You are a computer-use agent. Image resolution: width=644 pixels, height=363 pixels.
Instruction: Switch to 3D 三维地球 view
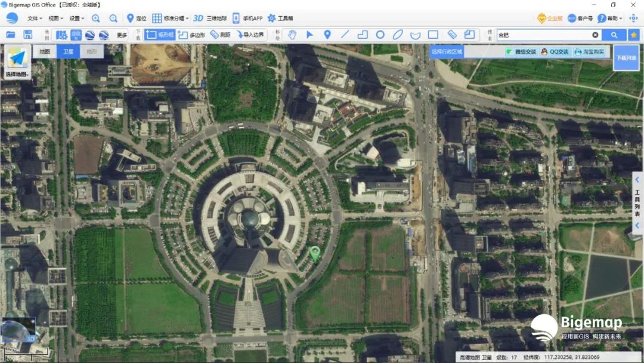(x=210, y=18)
